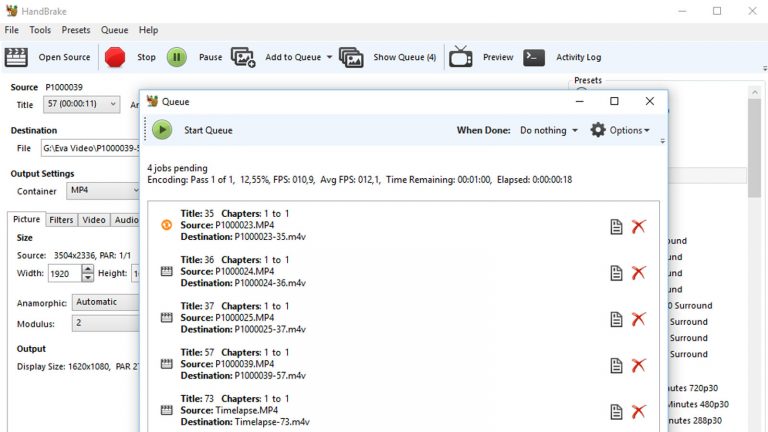Switch to the Audio tab

pyautogui.click(x=126, y=220)
